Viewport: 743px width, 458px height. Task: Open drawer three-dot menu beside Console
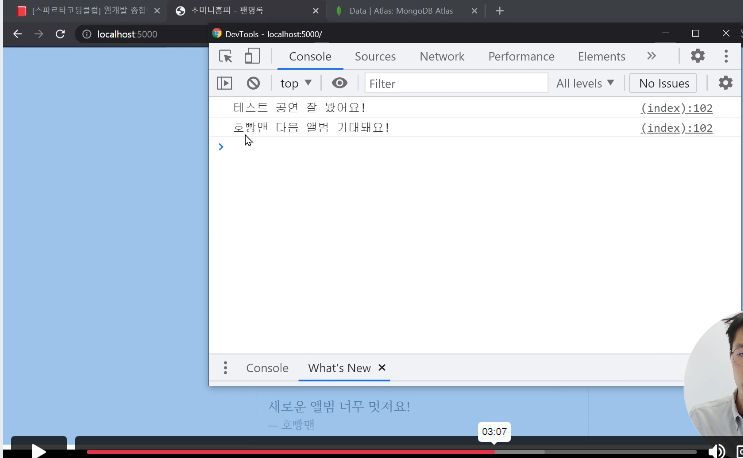[x=226, y=368]
